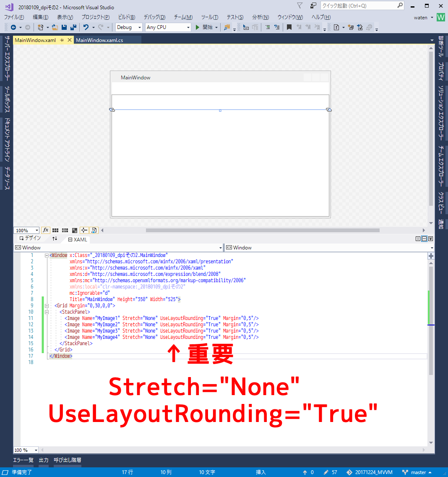
Task: Open the 編集(E) menu
Action: pyautogui.click(x=40, y=17)
